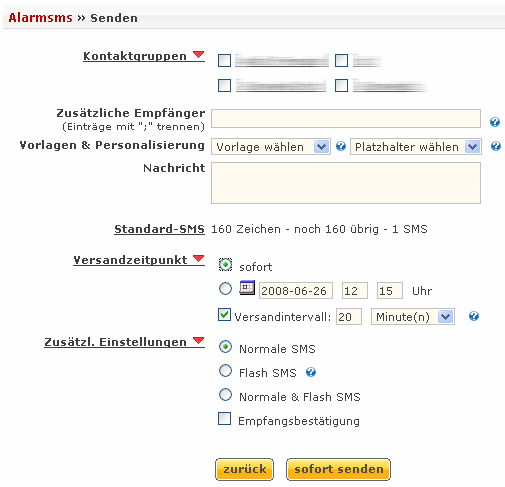This screenshot has width=505, height=487.
Task: Click into the Nachricht text area
Action: tap(346, 183)
